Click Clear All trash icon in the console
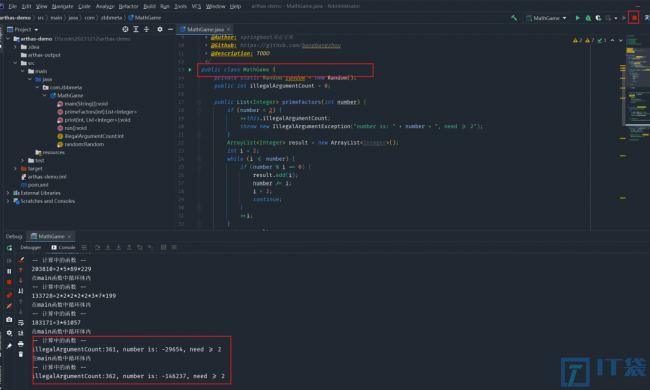Viewport: 650px width, 390px height. [21, 354]
